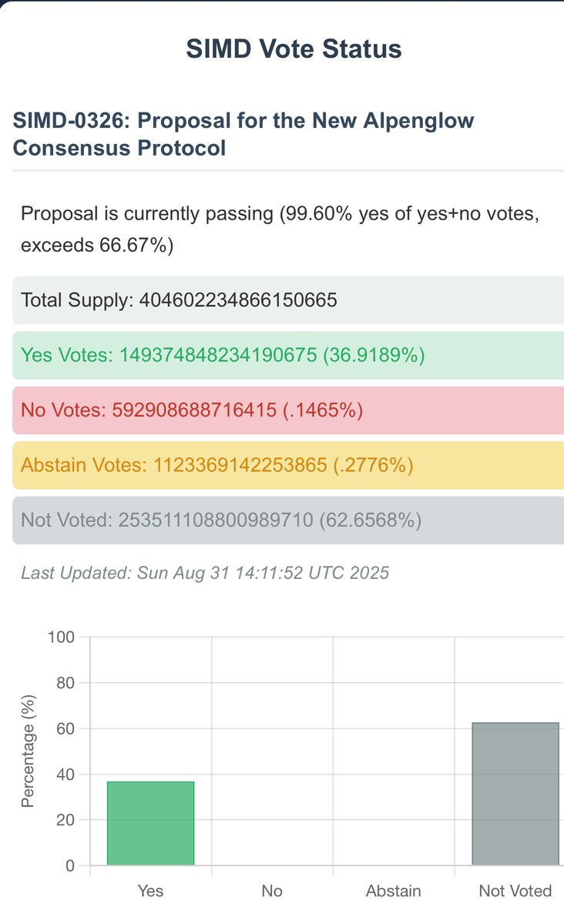Click the Total Supply row
564x924 pixels.
pyautogui.click(x=288, y=300)
